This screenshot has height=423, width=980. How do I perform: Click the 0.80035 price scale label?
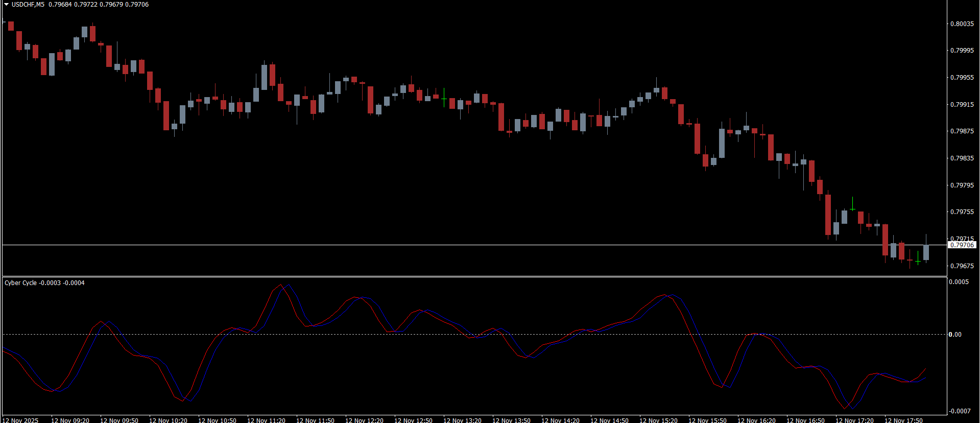[962, 24]
